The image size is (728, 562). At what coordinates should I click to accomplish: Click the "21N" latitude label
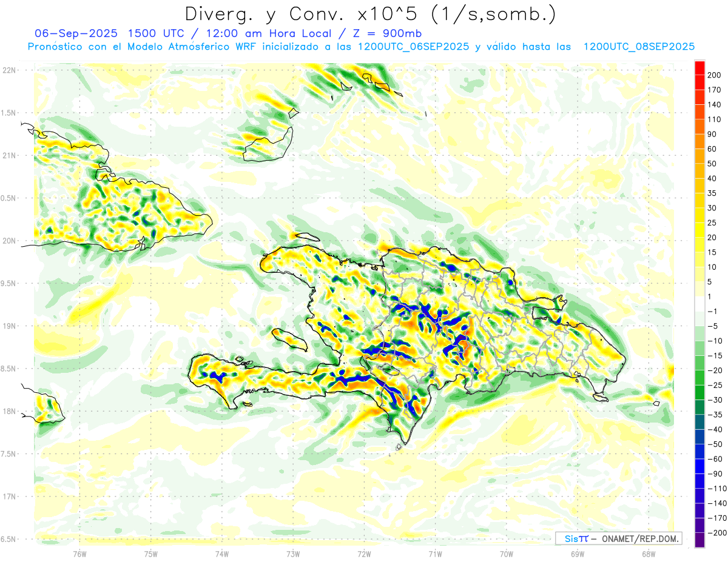8,155
